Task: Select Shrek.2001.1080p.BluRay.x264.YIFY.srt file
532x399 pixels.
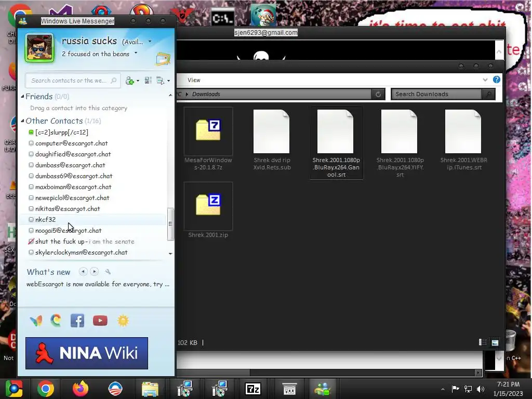Action: pyautogui.click(x=400, y=143)
